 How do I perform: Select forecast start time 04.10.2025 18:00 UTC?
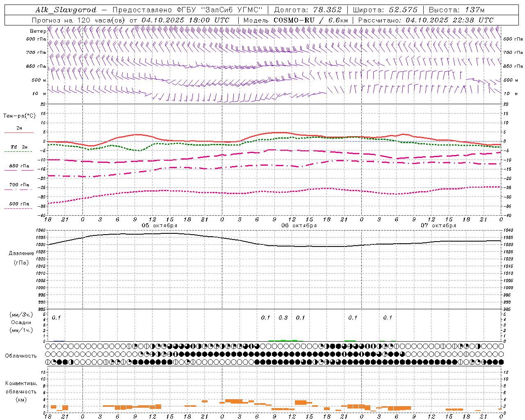coord(185,20)
